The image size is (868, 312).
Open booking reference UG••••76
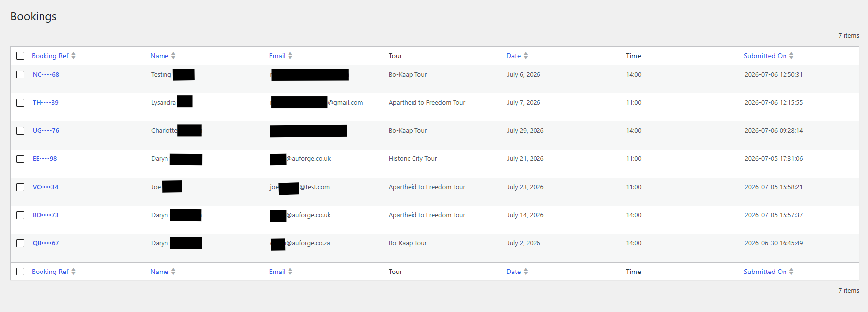pyautogui.click(x=46, y=131)
